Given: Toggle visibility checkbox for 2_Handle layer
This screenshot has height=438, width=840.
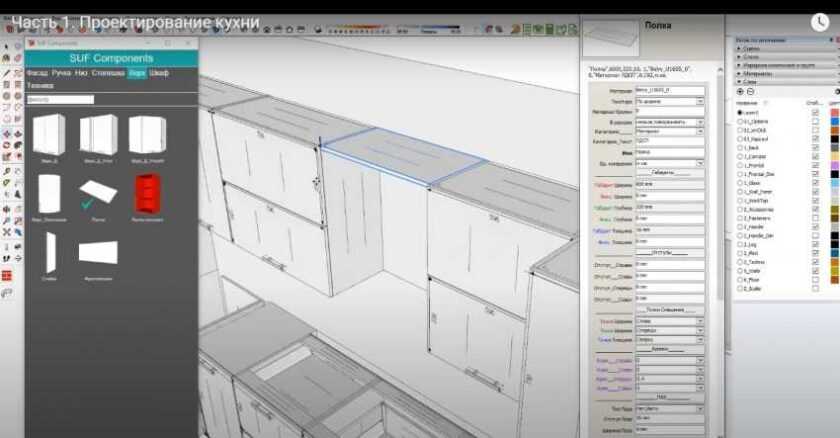Looking at the screenshot, I should tap(815, 226).
